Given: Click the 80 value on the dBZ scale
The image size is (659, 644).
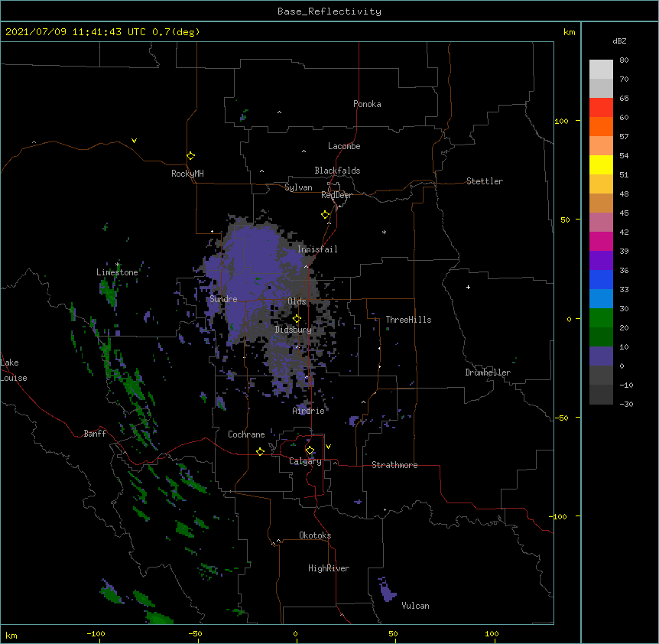Looking at the screenshot, I should (624, 60).
